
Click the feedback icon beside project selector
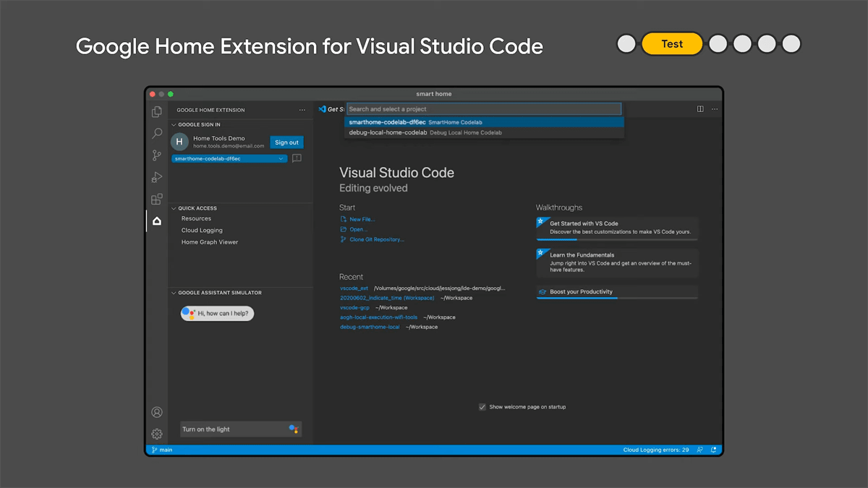tap(297, 158)
